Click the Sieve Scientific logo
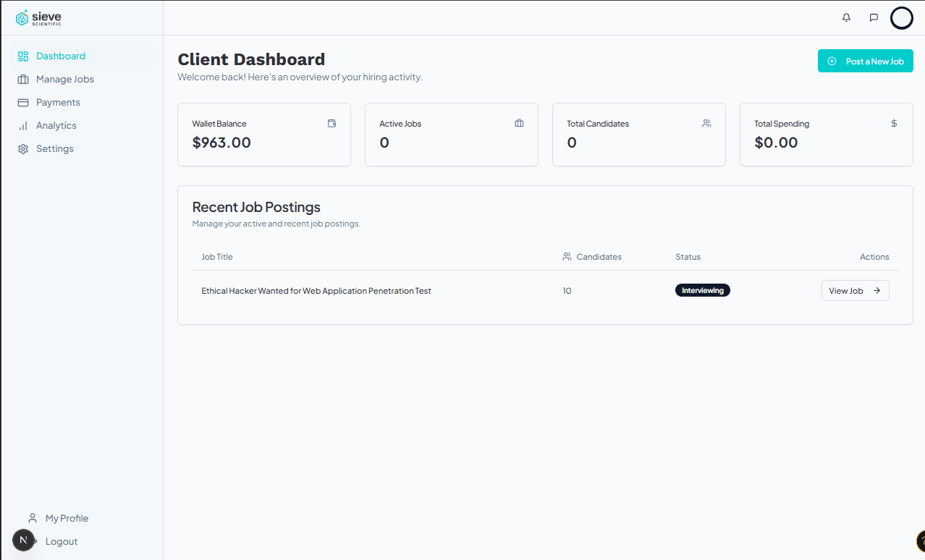This screenshot has width=925, height=560. point(38,17)
